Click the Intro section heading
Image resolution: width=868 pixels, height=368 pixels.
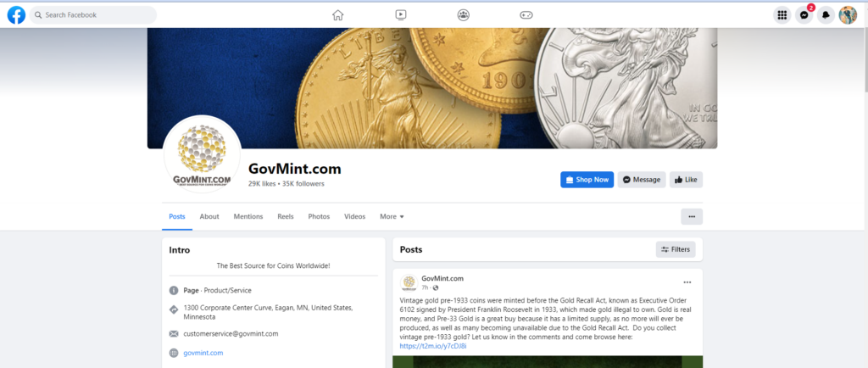coord(180,250)
